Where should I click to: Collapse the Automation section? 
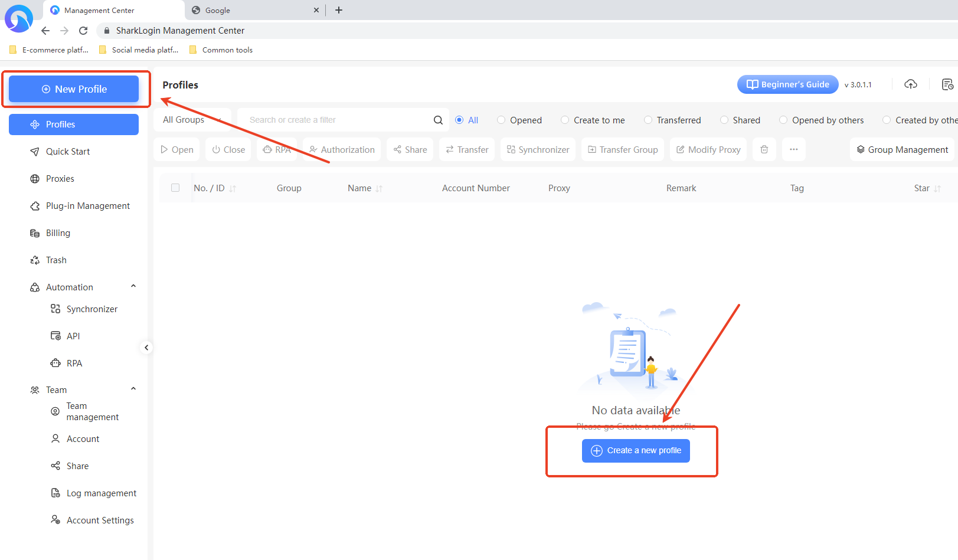[x=133, y=287]
